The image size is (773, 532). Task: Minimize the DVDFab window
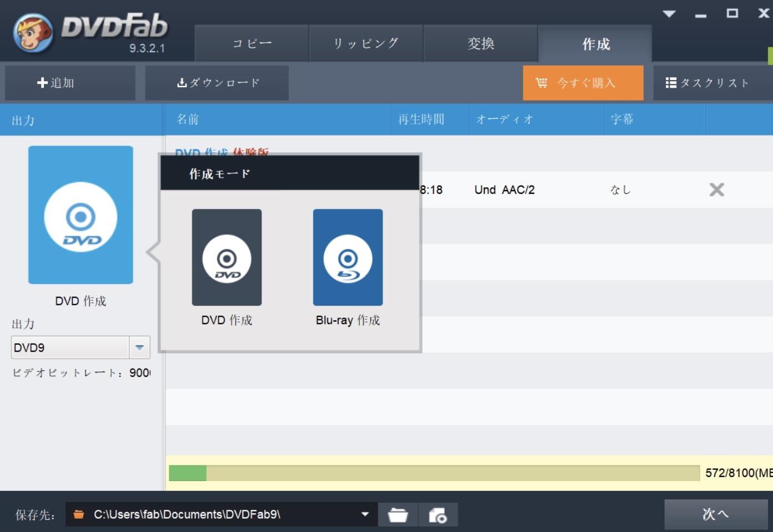(x=701, y=16)
